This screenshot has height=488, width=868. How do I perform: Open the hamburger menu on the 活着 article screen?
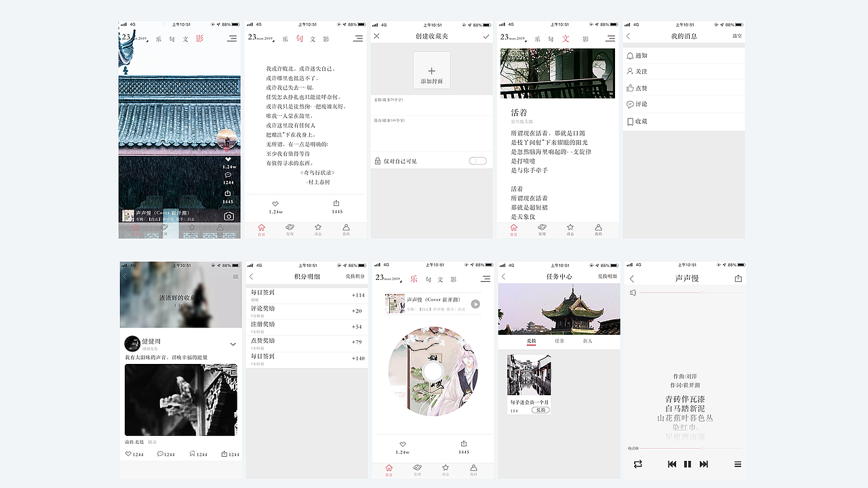coord(610,39)
